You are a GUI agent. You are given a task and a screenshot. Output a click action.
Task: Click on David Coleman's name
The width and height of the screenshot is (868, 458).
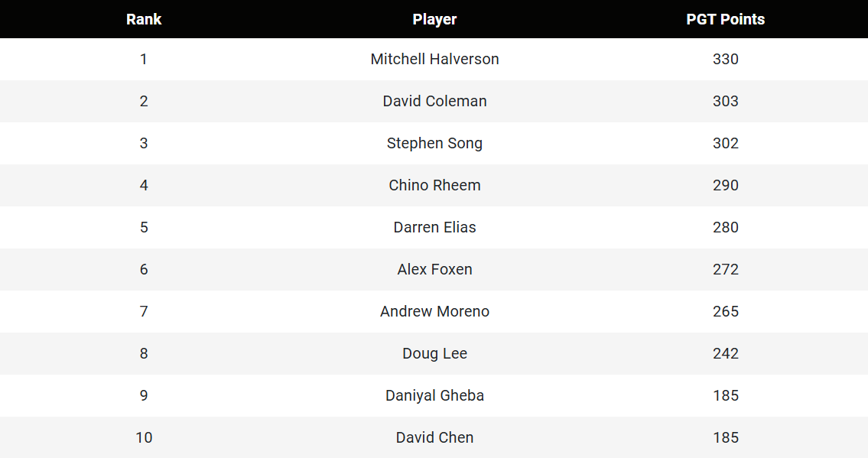click(x=434, y=101)
